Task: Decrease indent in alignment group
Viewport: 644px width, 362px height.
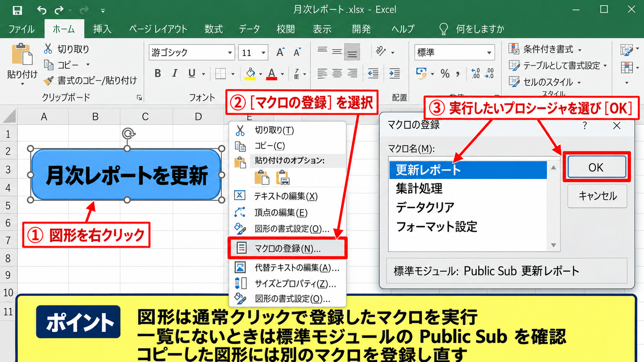Action: point(373,73)
